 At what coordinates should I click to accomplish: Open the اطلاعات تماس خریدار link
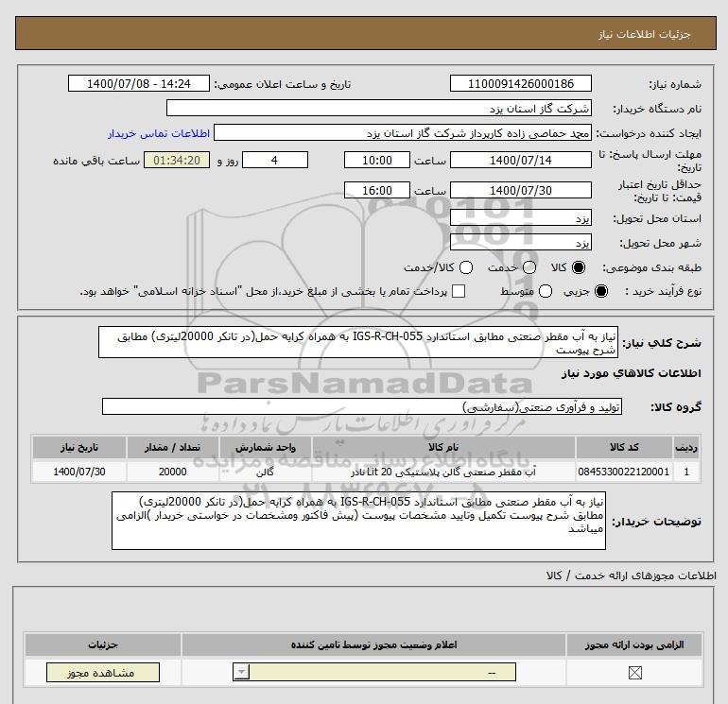pyautogui.click(x=159, y=133)
